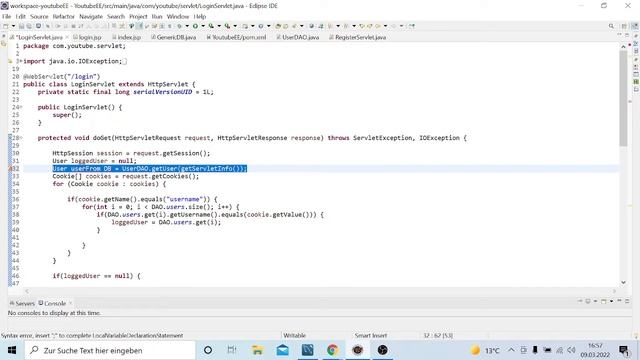Open the Window menu

point(178,16)
